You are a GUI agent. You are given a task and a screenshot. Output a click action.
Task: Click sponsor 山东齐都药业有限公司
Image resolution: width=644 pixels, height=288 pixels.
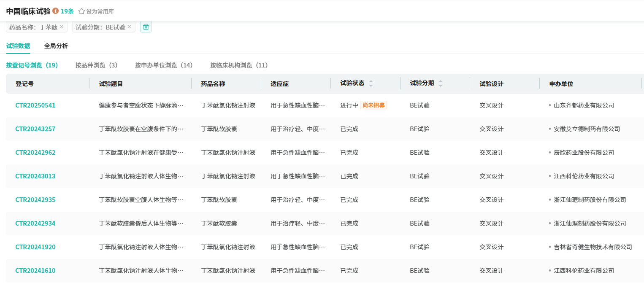point(584,105)
